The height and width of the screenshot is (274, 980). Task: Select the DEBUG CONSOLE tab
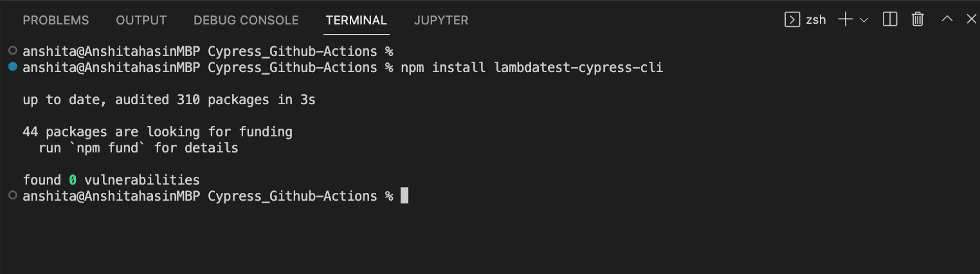(246, 20)
